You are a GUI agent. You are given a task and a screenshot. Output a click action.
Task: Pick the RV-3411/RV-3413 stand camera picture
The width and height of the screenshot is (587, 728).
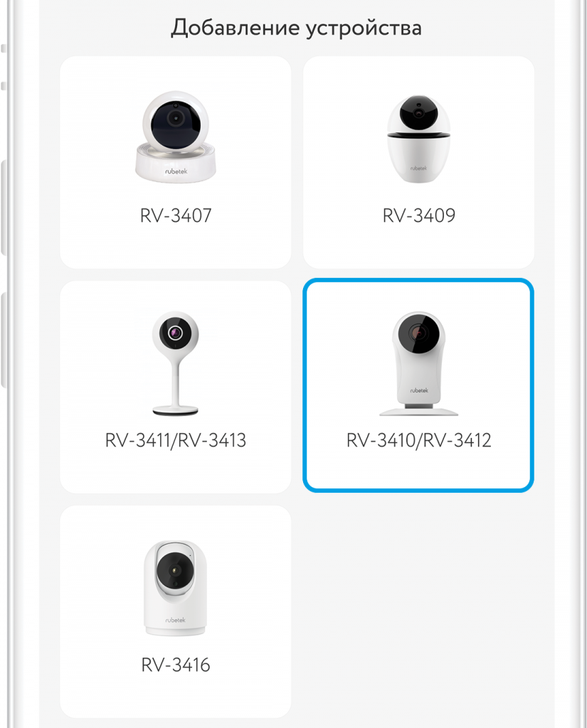(176, 363)
